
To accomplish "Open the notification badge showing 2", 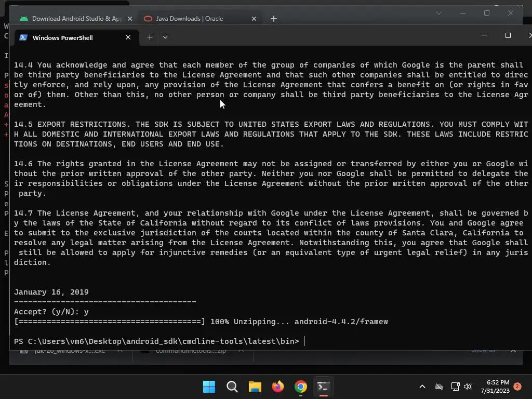I will (x=517, y=387).
